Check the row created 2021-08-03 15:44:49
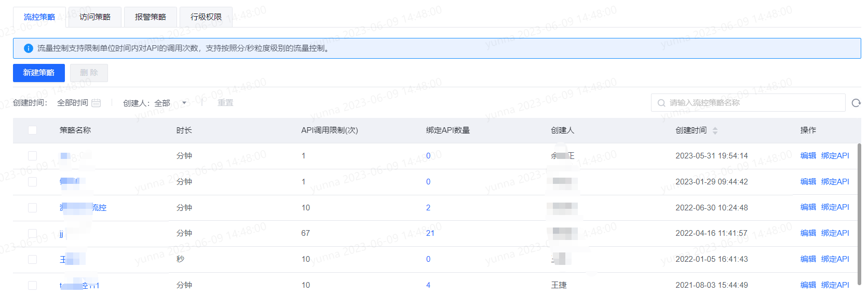Screen dimensions: 868x294 tap(32, 285)
